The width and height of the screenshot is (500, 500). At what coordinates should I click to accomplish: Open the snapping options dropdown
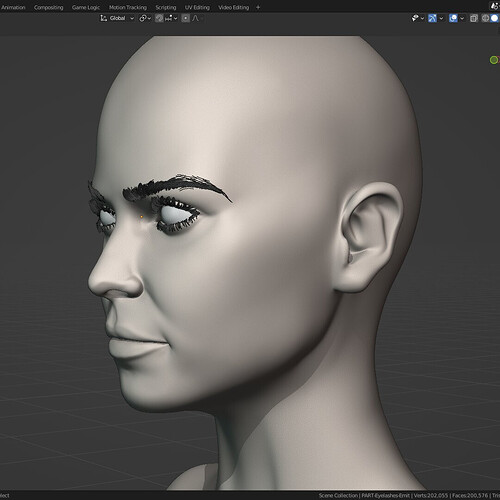click(x=171, y=18)
